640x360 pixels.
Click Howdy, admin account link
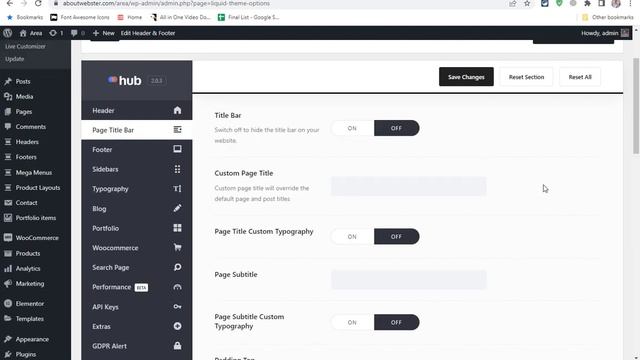(605, 33)
